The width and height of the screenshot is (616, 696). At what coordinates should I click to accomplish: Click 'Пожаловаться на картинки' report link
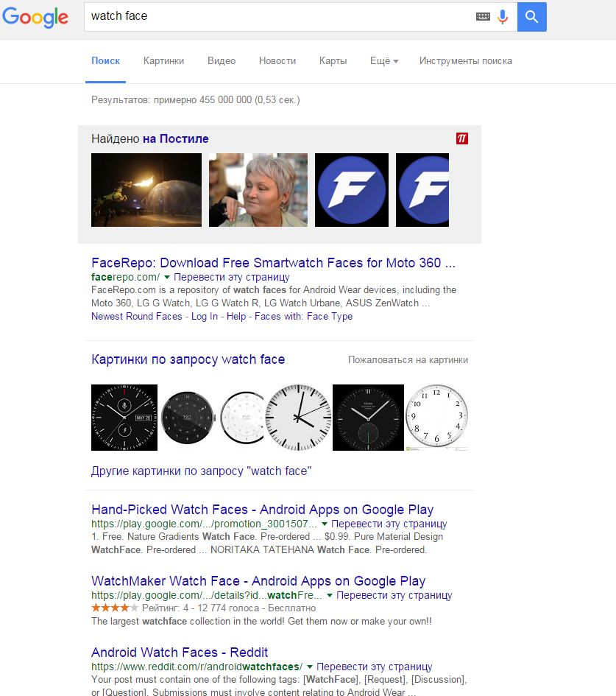click(408, 360)
